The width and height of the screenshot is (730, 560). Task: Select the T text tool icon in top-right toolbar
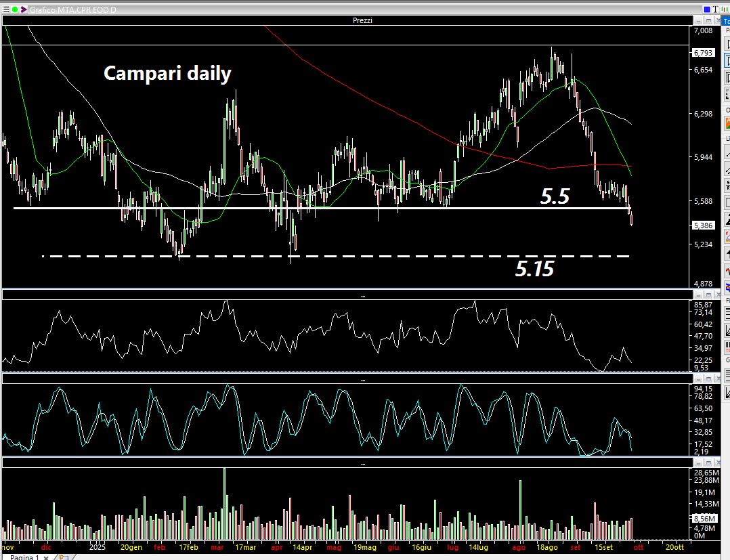pyautogui.click(x=716, y=9)
